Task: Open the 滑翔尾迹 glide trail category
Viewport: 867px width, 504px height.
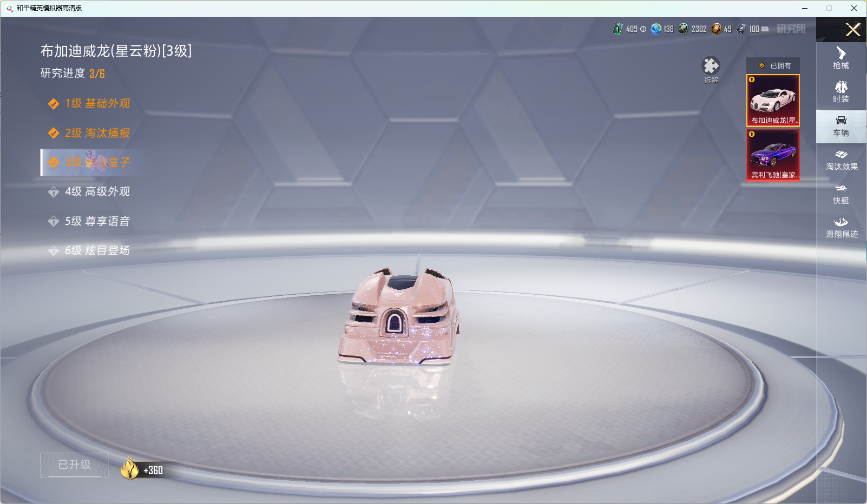Action: point(841,228)
